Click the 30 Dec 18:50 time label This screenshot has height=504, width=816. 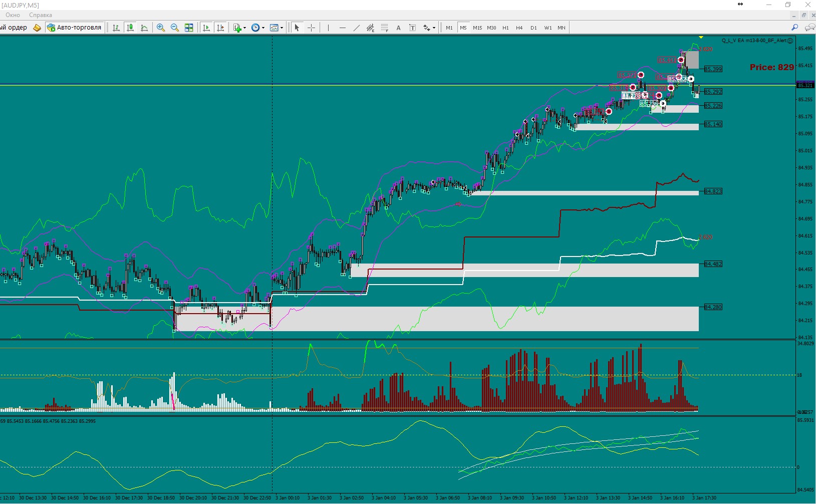pyautogui.click(x=161, y=498)
